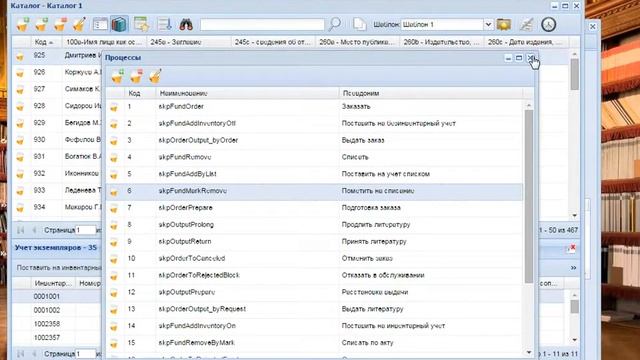Click row icon for skpOrderPrepare process

pyautogui.click(x=114, y=208)
